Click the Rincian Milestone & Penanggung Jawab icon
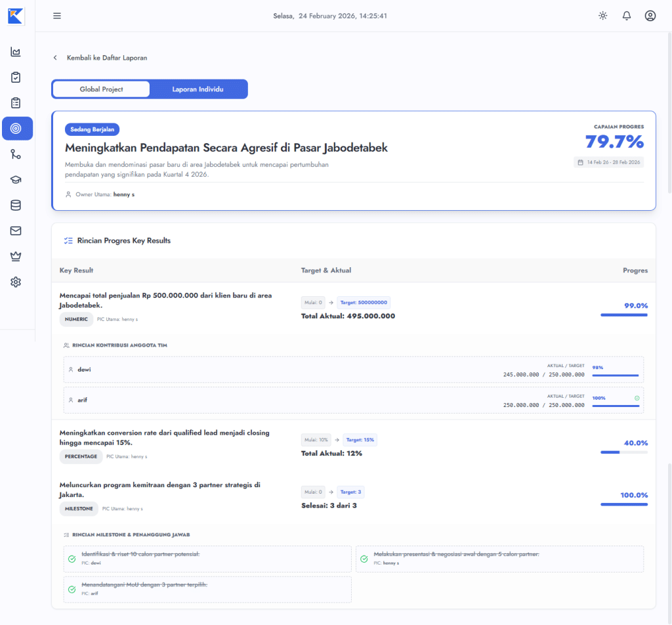This screenshot has height=625, width=672. point(66,535)
